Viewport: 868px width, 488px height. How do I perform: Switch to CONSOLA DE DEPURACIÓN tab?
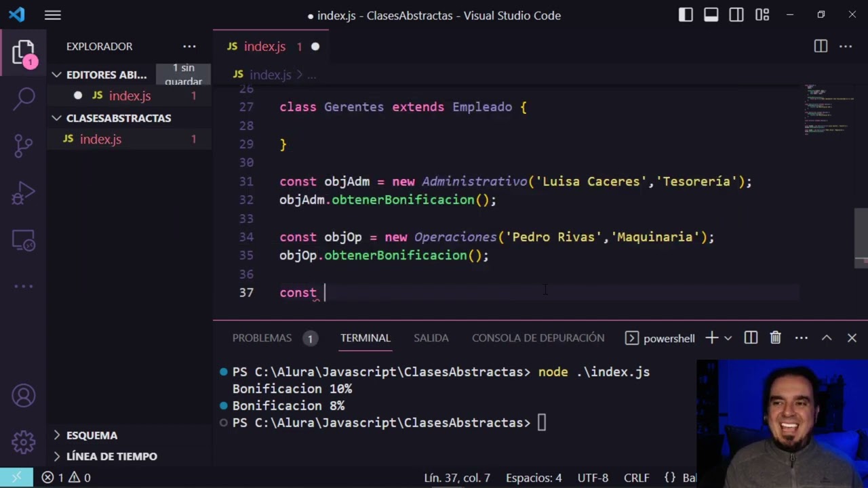click(538, 338)
